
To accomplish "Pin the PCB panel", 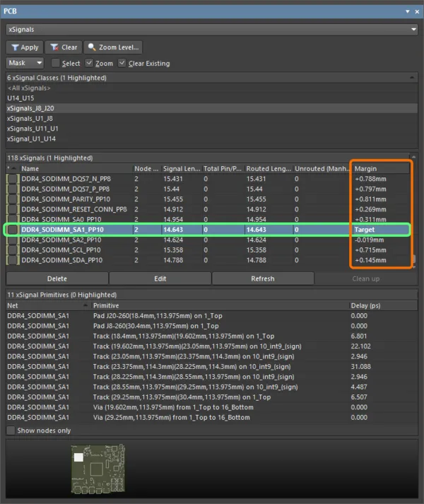I will coord(407,11).
